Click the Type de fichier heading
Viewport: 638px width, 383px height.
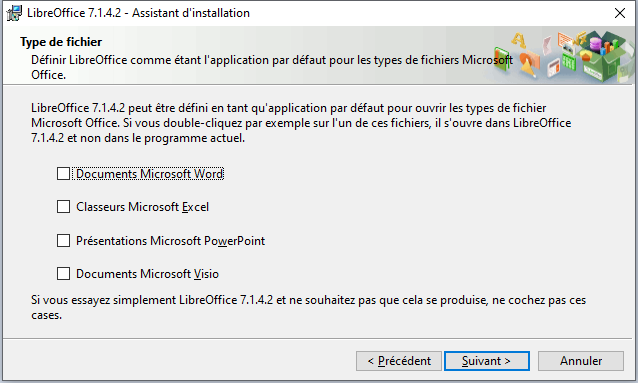61,42
